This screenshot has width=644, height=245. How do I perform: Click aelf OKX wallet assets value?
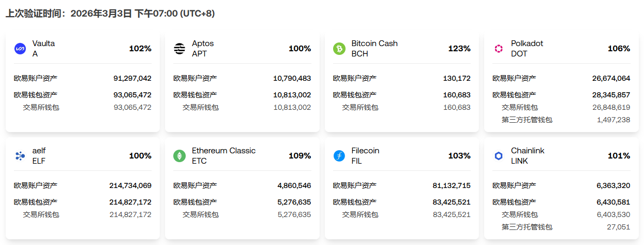coord(130,202)
